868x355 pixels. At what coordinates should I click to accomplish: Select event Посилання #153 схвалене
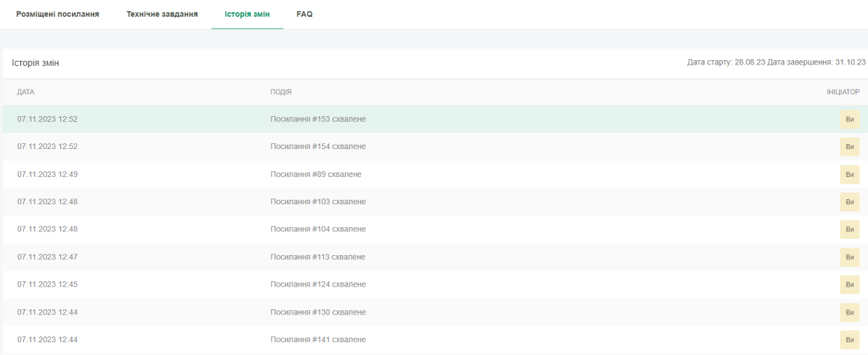318,119
